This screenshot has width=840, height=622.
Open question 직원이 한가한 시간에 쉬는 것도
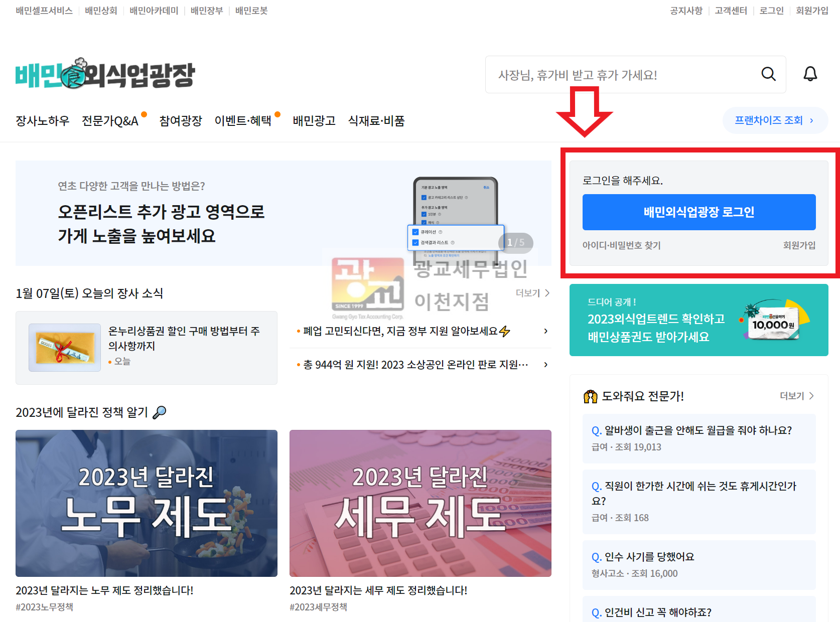699,502
